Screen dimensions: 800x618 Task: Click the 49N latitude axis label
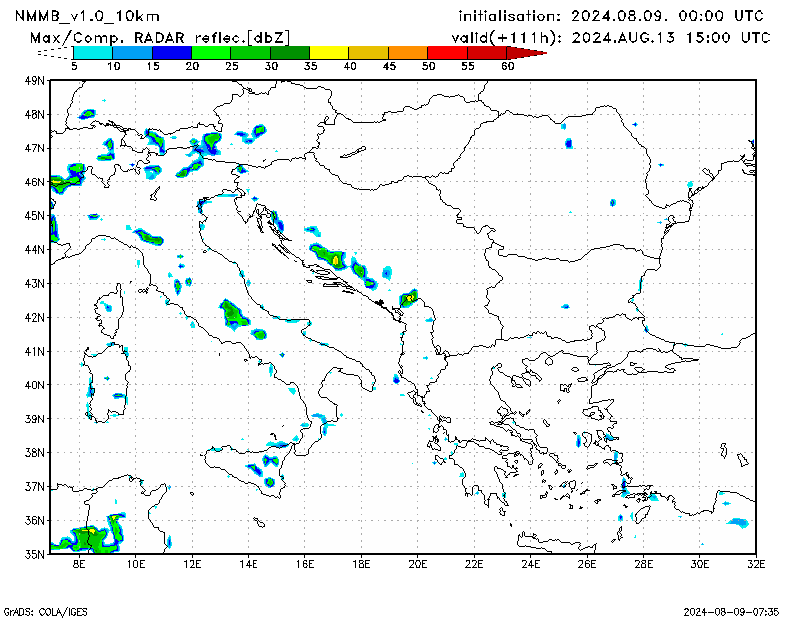pyautogui.click(x=35, y=80)
